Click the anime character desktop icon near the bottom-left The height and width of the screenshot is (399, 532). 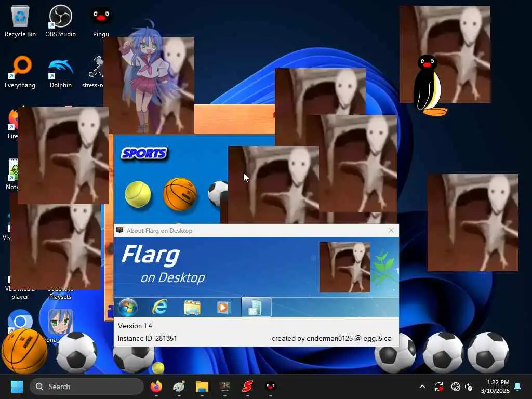coord(60,321)
